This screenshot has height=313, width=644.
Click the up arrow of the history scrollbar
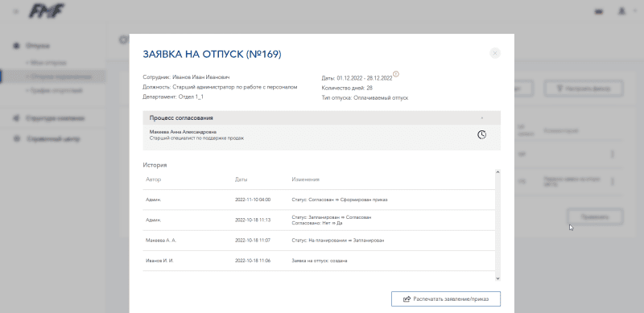pos(497,172)
